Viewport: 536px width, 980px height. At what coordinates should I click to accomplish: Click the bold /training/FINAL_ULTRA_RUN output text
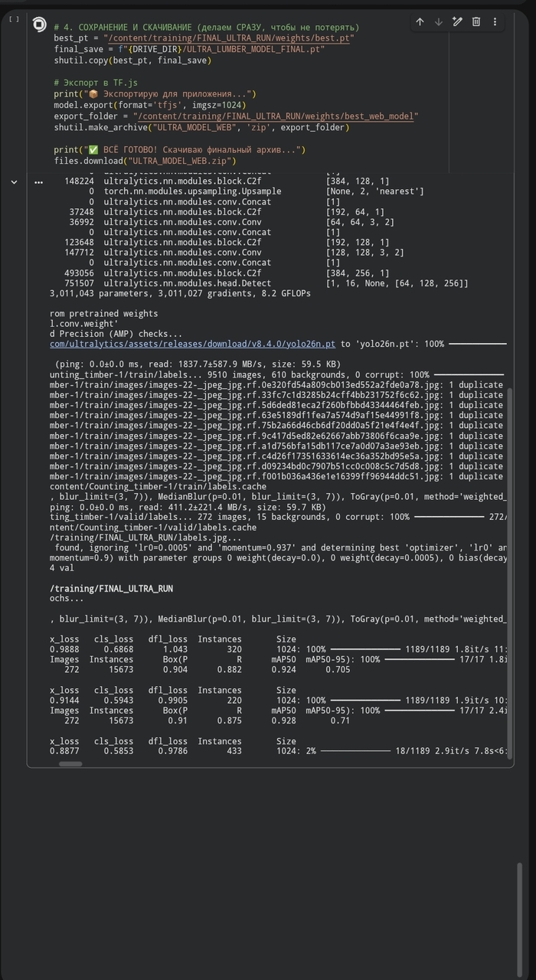click(x=111, y=588)
